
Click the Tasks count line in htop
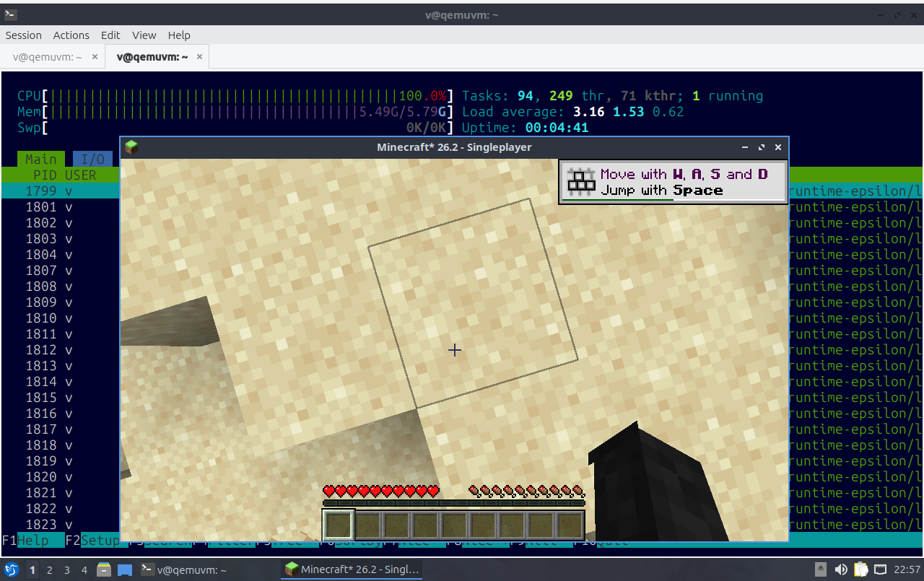click(x=612, y=96)
